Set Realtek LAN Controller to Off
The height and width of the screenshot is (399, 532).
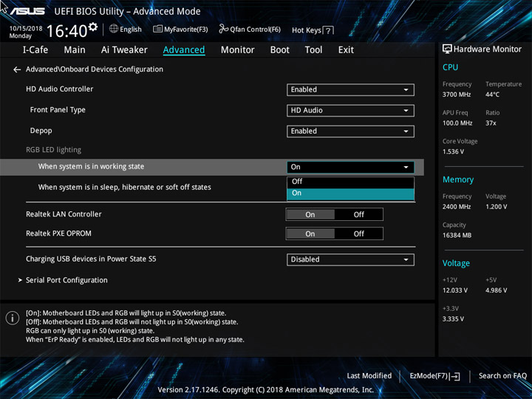pos(358,214)
